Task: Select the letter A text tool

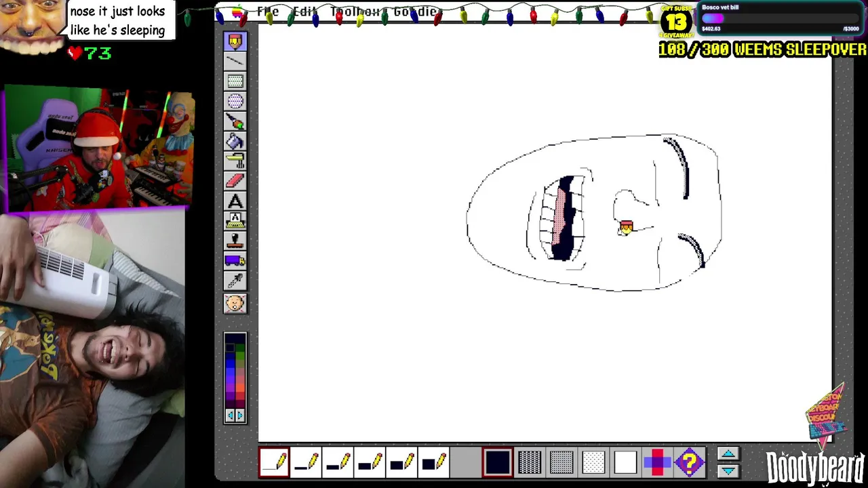Action: 235,201
